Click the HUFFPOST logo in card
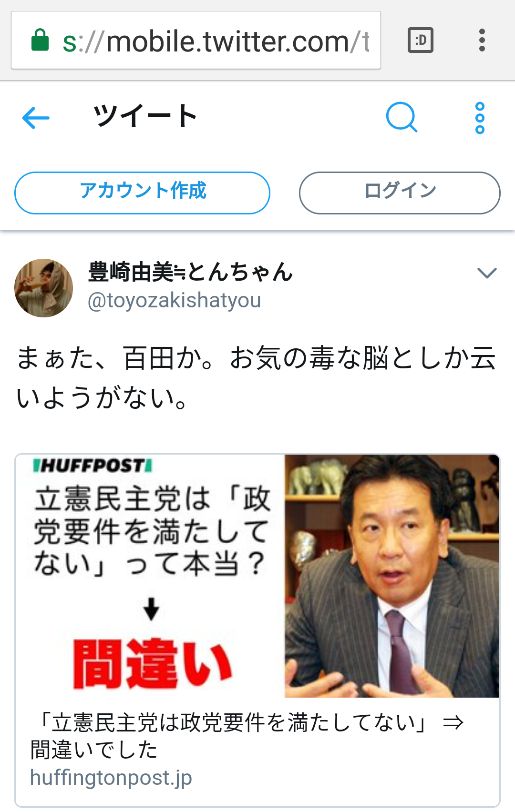 point(93,466)
